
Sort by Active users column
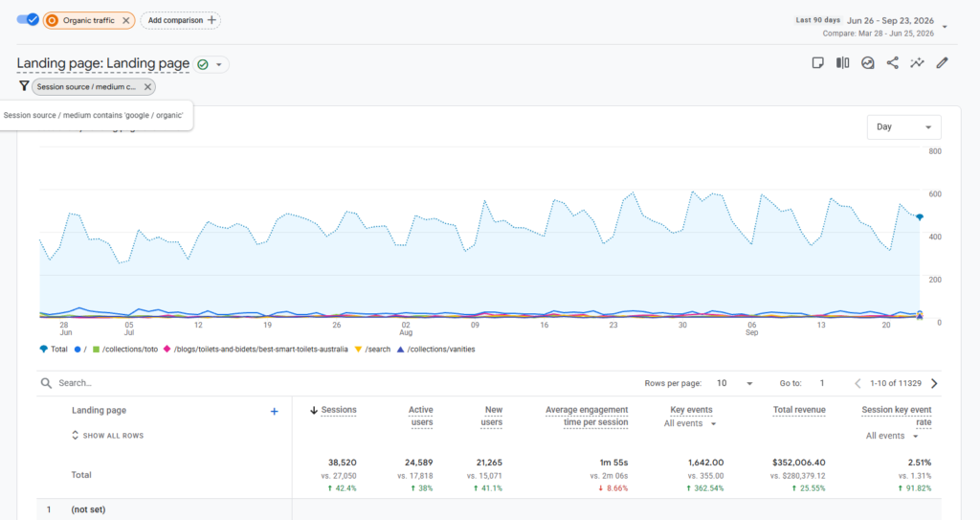click(421, 417)
